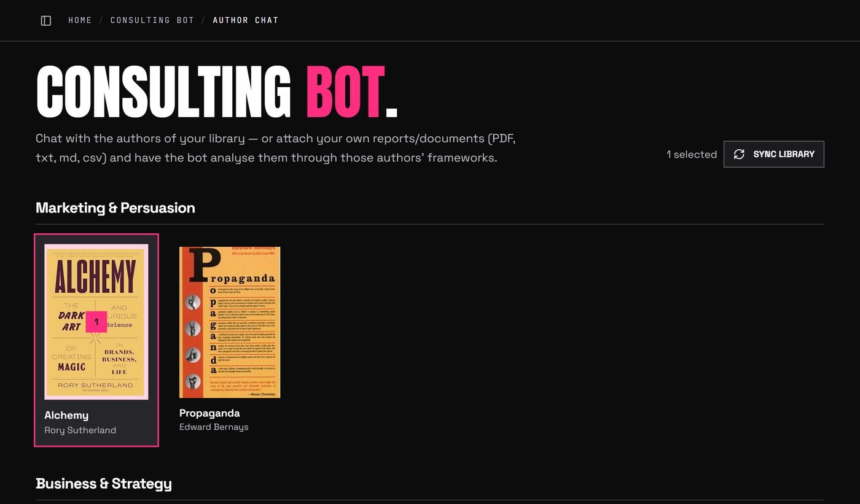
Task: Click the SYNC LIBRARY button
Action: pyautogui.click(x=773, y=154)
